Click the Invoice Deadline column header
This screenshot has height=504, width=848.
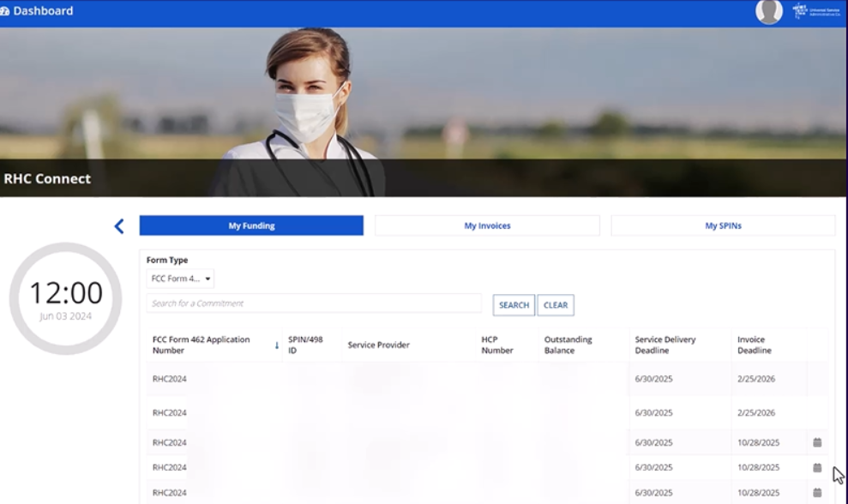755,345
